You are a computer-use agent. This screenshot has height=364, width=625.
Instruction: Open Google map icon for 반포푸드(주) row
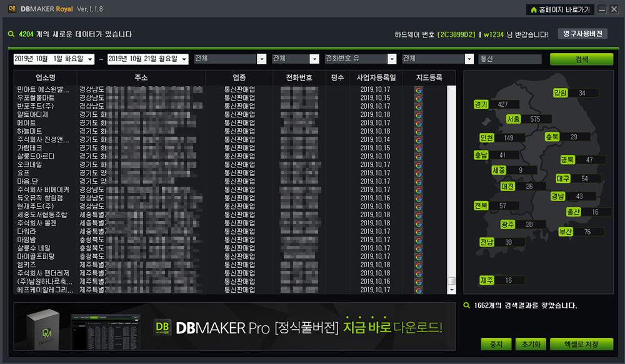(419, 107)
